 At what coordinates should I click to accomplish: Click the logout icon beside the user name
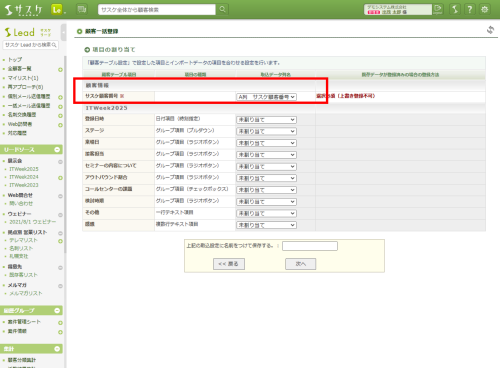tap(438, 9)
